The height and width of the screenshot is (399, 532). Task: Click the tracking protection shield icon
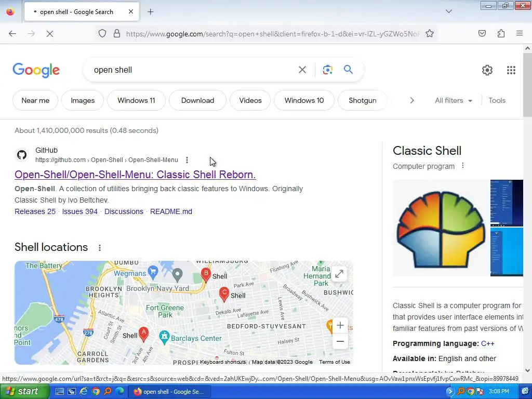pyautogui.click(x=102, y=34)
